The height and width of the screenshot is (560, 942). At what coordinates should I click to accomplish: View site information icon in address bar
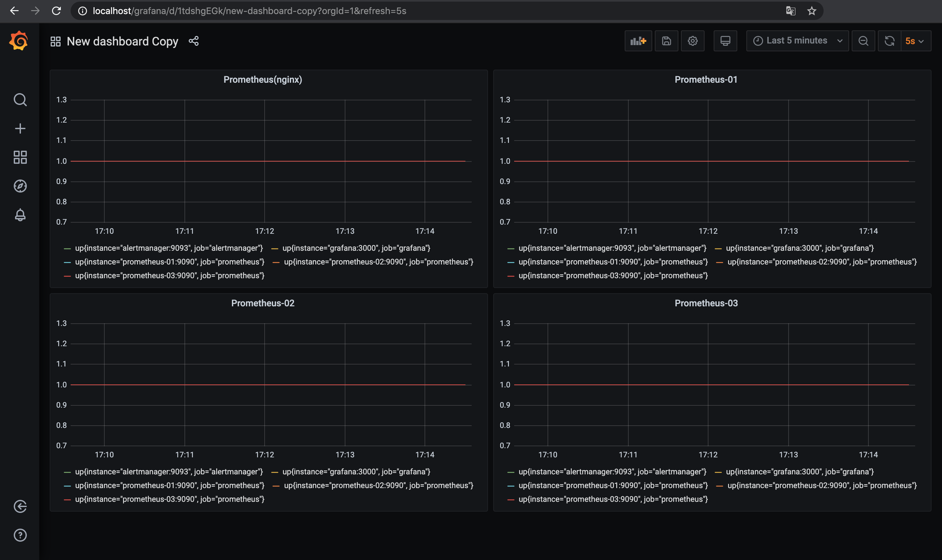click(x=82, y=11)
